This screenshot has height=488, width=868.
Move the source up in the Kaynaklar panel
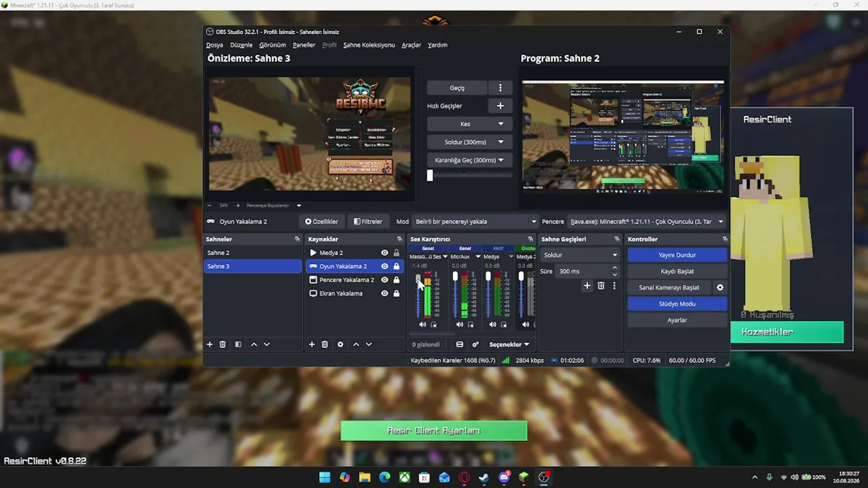point(356,344)
